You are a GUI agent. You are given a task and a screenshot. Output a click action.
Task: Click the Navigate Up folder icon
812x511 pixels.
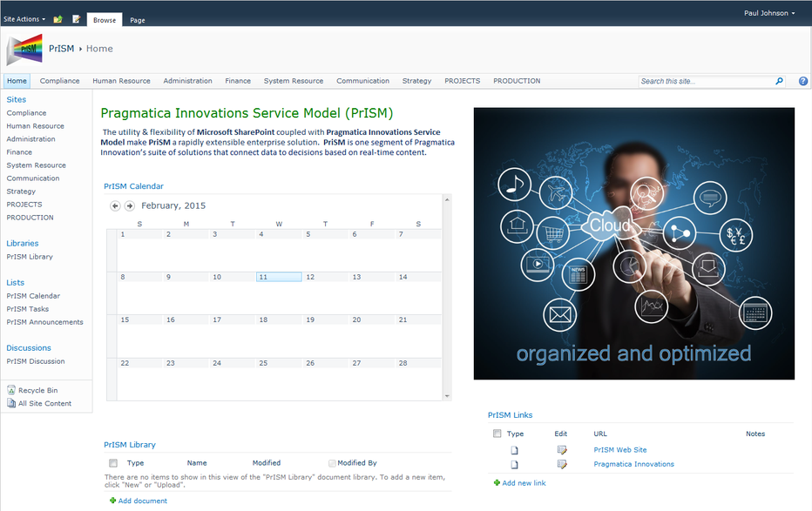point(58,20)
